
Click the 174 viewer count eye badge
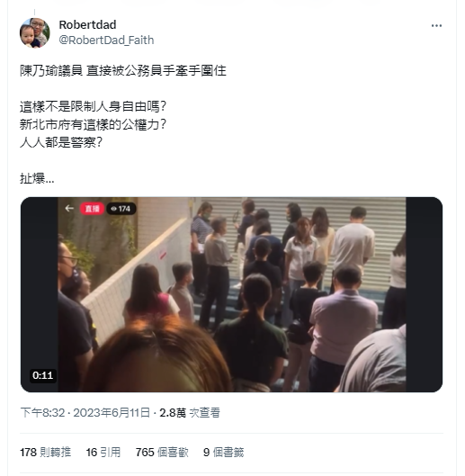tap(121, 209)
